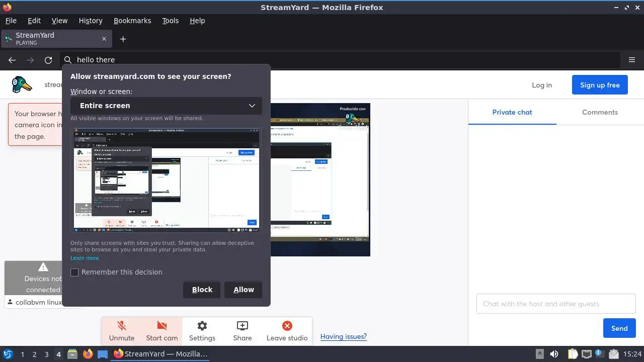Image resolution: width=644 pixels, height=362 pixels.
Task: Click the notifications tray icon
Action: pos(613,354)
